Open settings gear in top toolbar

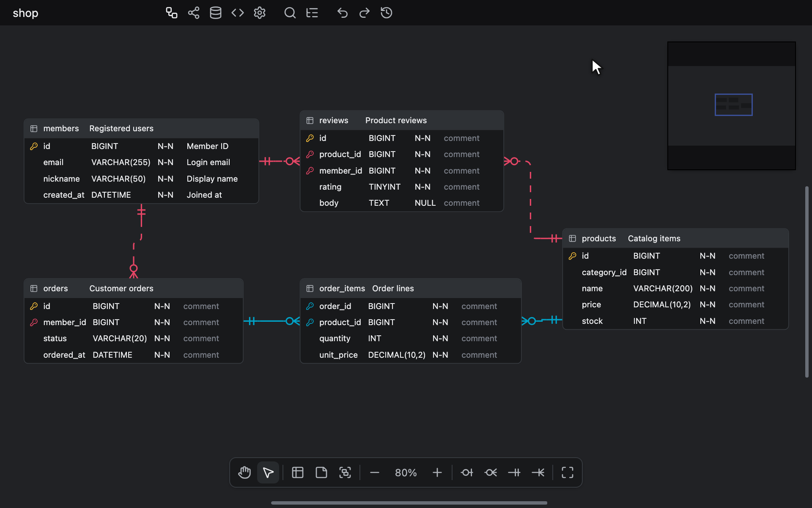[260, 13]
